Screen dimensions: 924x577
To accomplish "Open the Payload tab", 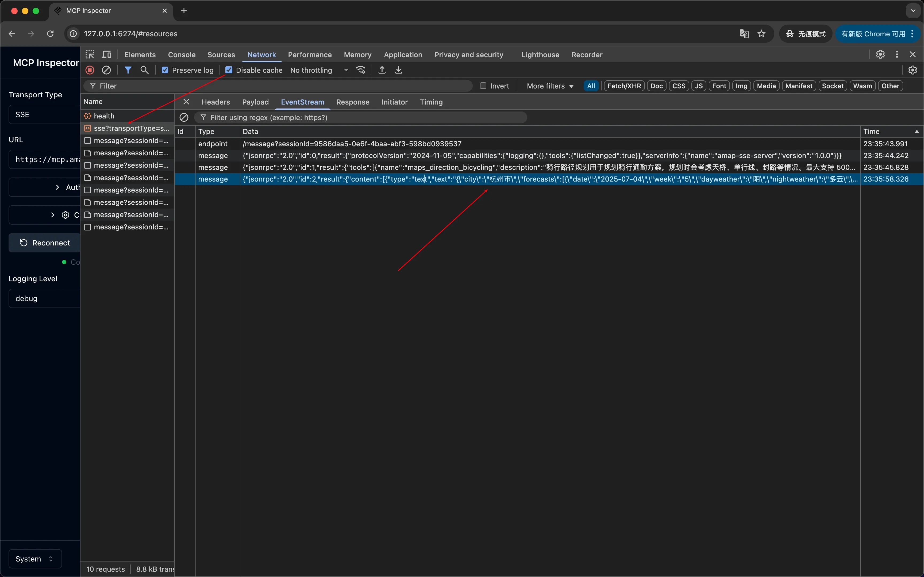I will (255, 102).
